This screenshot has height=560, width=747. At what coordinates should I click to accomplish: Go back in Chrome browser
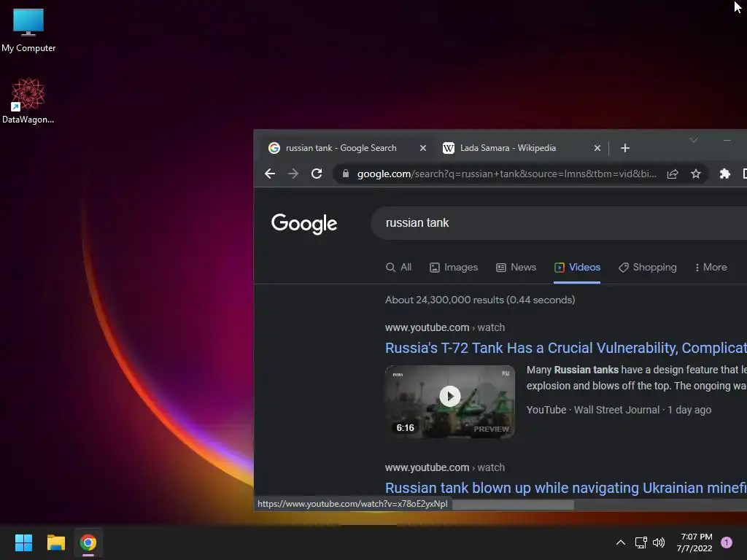tap(270, 174)
